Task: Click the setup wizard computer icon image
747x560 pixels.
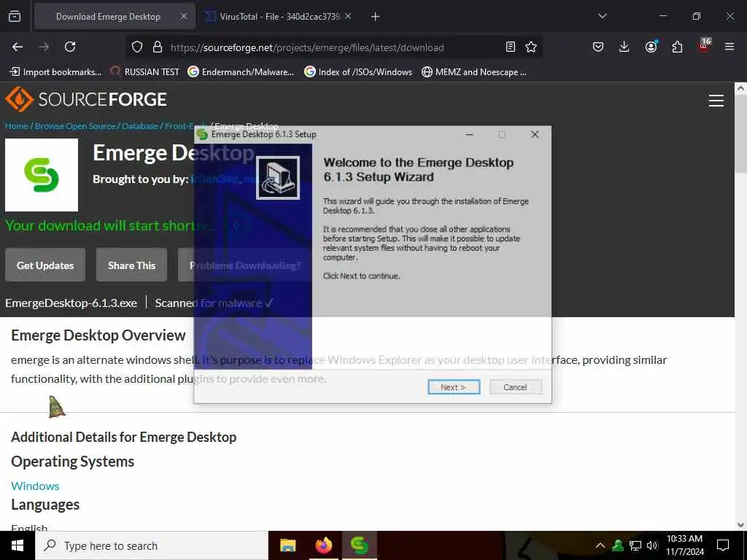Action: point(278,178)
